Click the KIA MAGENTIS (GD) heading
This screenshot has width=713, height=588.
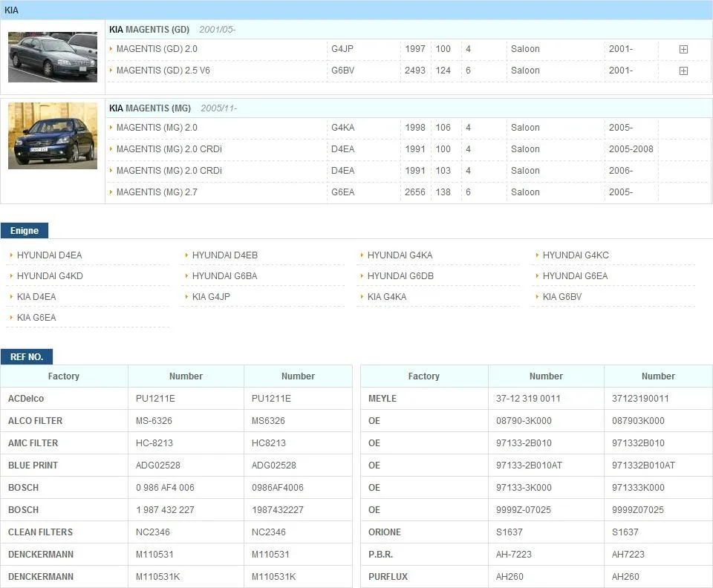(x=149, y=30)
